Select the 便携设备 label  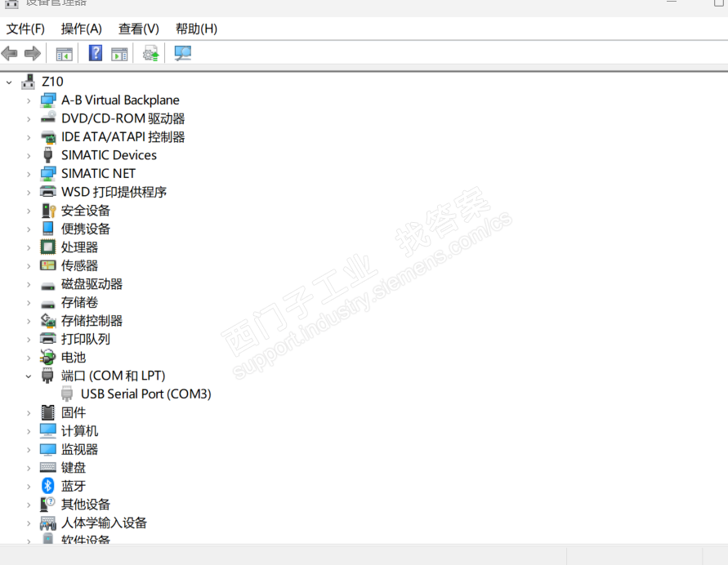pyautogui.click(x=86, y=229)
